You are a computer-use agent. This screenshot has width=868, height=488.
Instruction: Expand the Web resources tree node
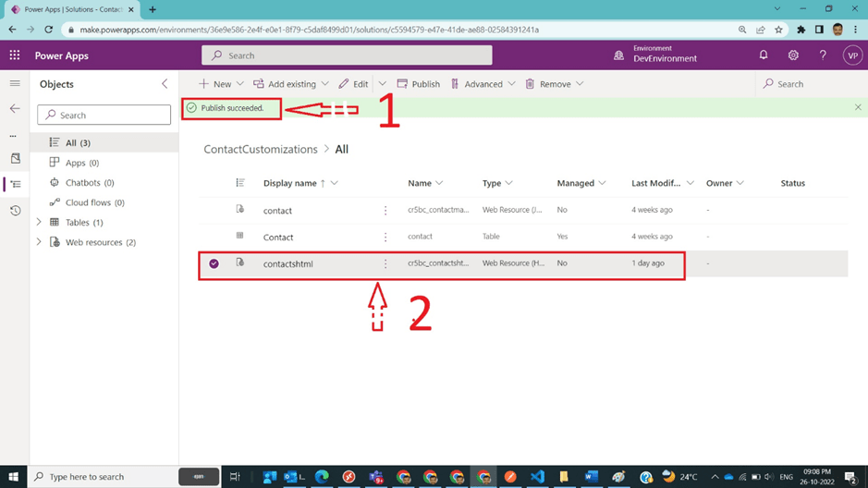(39, 242)
